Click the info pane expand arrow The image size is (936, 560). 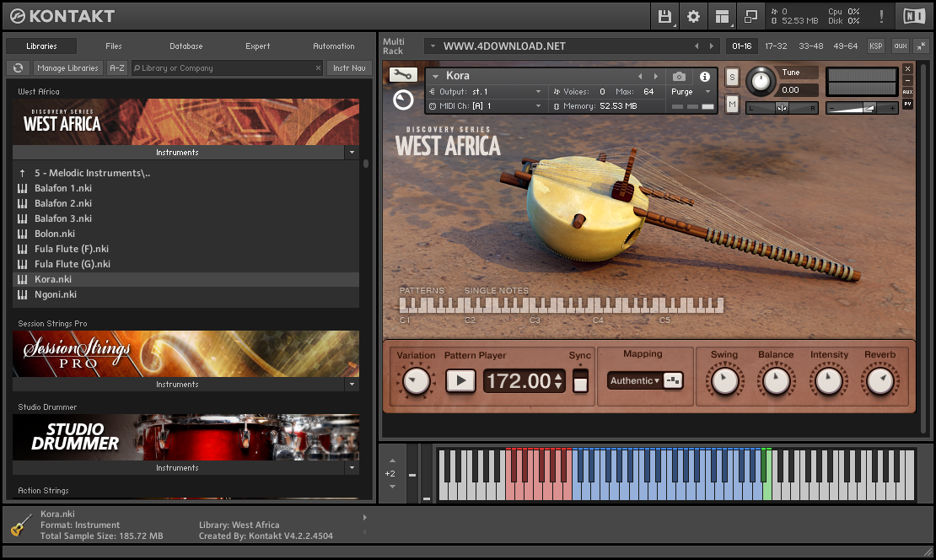tap(365, 518)
